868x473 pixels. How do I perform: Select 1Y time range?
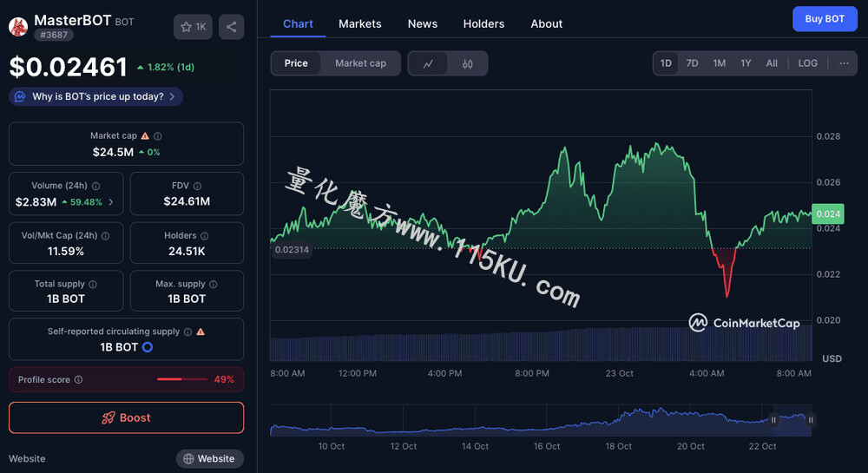tap(746, 63)
